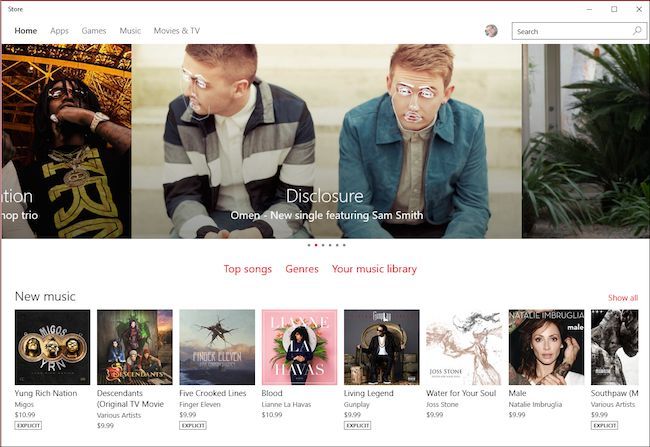Click the Joss Stone artist name

(442, 404)
